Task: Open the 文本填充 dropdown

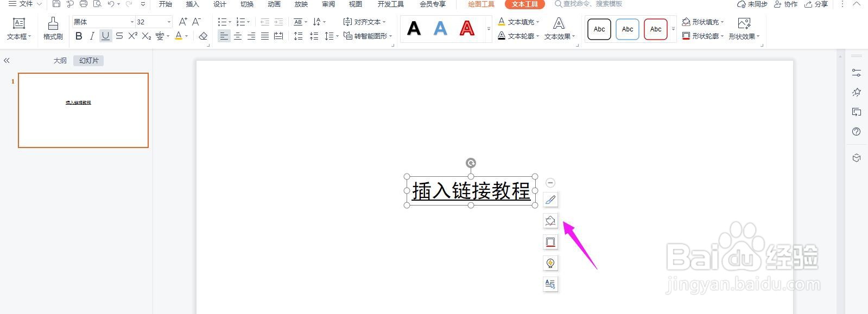Action: pyautogui.click(x=519, y=22)
